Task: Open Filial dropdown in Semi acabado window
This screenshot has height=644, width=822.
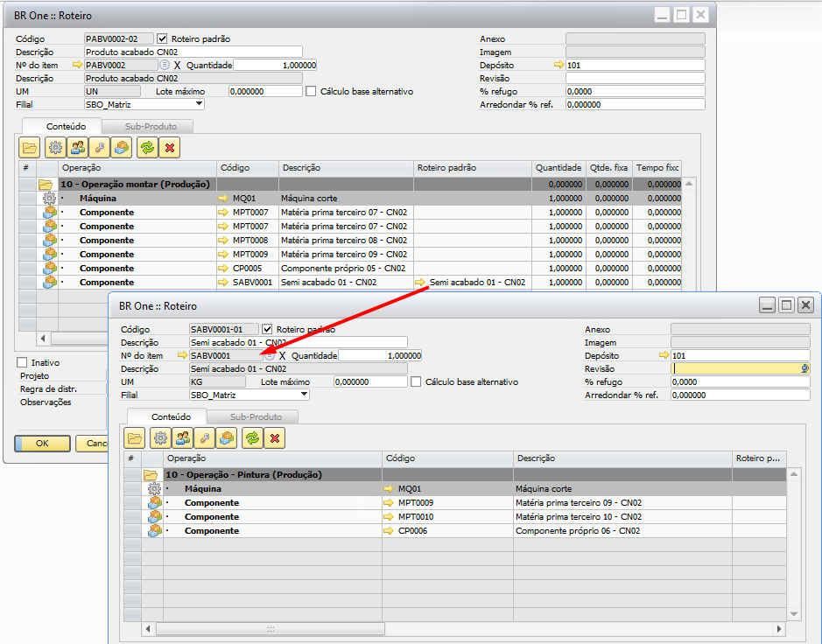Action: click(x=304, y=395)
